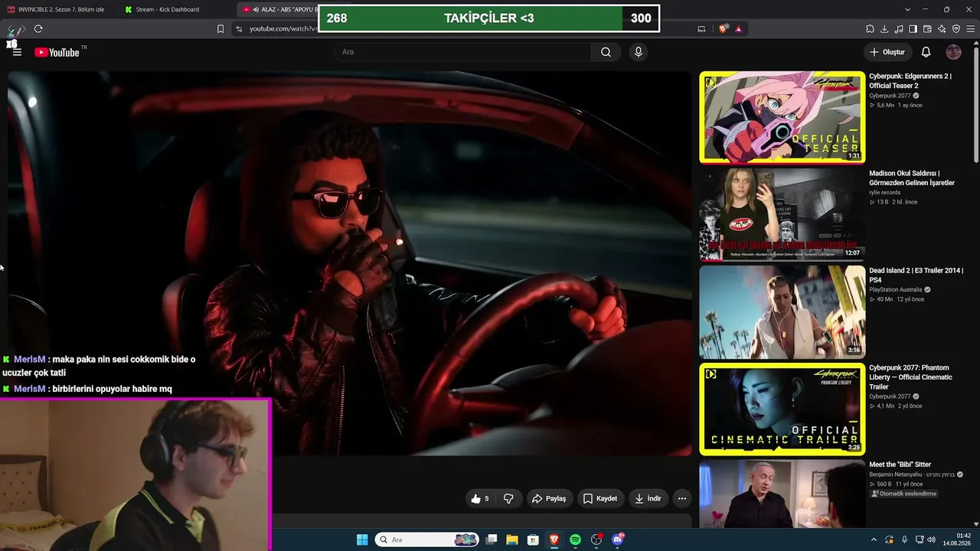The image size is (980, 551).
Task: Open Leo AI sparkle icon
Action: [x=942, y=29]
